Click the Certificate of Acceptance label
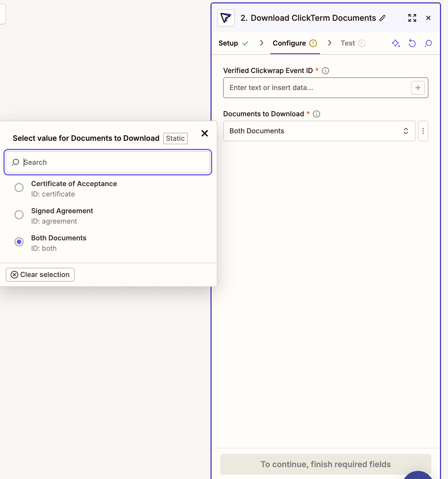This screenshot has width=448, height=479. [74, 184]
